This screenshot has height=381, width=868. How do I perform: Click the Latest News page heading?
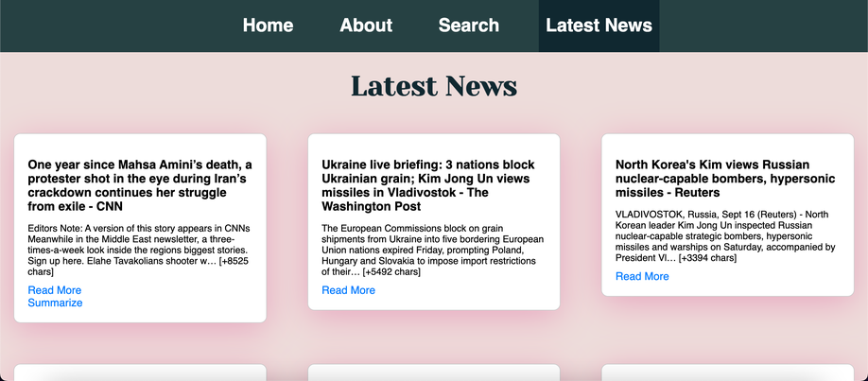(434, 86)
